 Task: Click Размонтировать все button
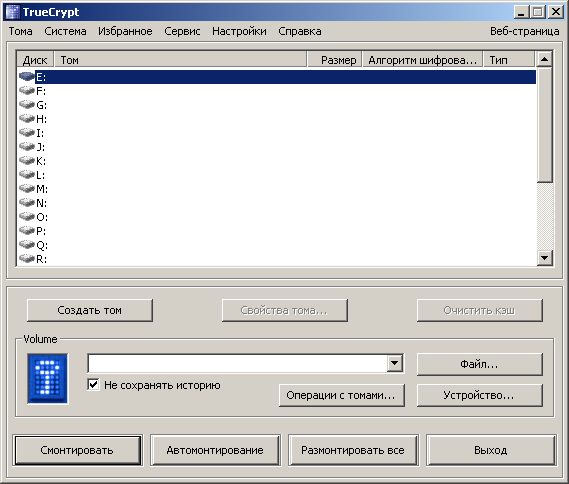coord(353,450)
